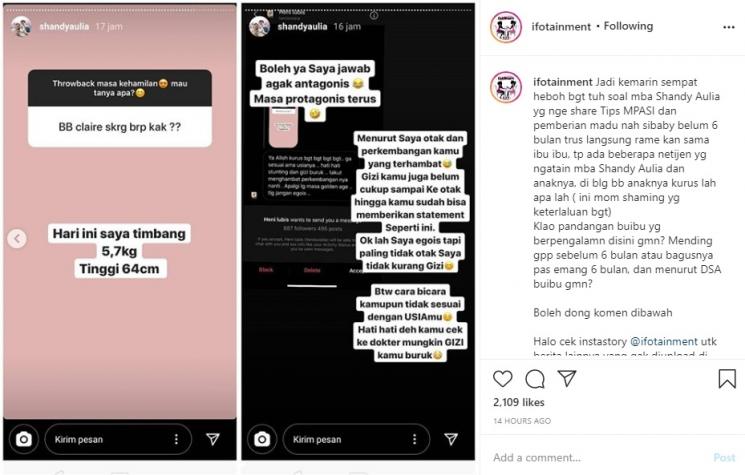The image size is (745, 475).
Task: Open the @ifotainment mention link in the caption
Action: coord(664,341)
